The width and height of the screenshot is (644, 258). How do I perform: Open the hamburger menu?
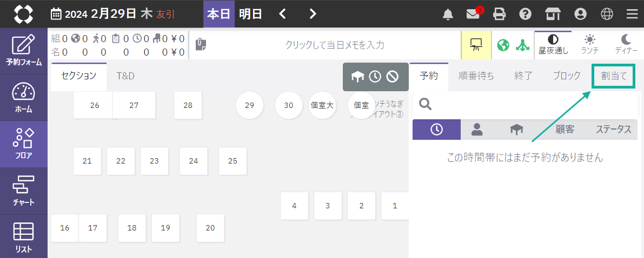point(632,14)
